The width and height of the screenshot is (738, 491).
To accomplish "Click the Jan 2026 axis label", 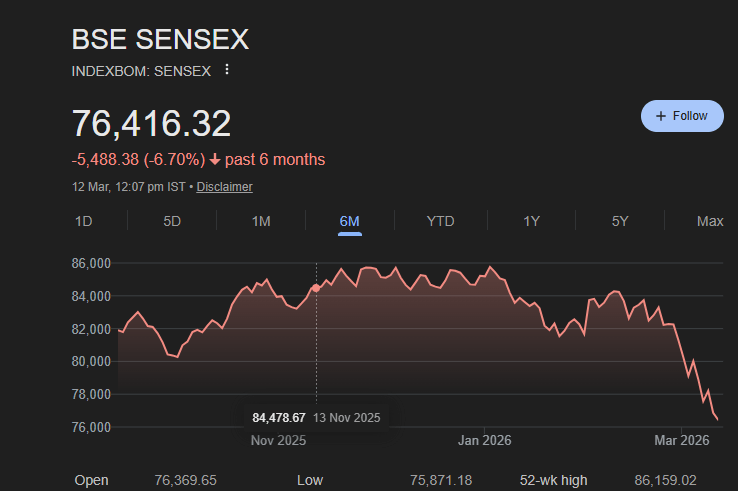I will [485, 440].
